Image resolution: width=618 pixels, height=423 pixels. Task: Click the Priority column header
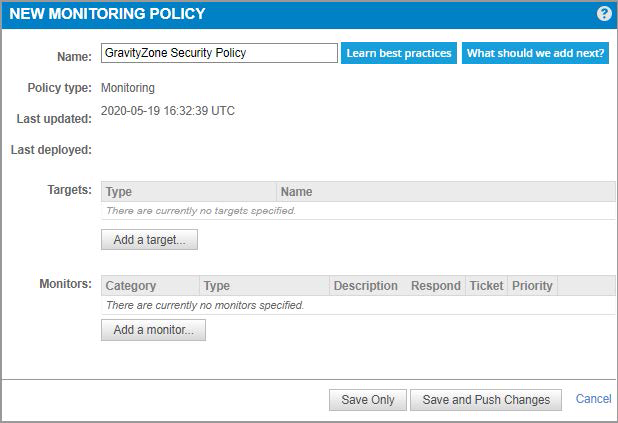532,285
